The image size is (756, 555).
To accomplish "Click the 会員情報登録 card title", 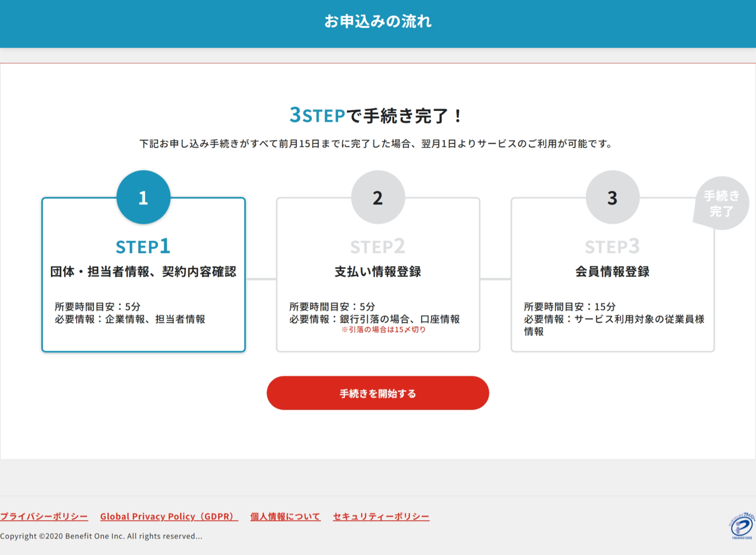I will click(612, 272).
